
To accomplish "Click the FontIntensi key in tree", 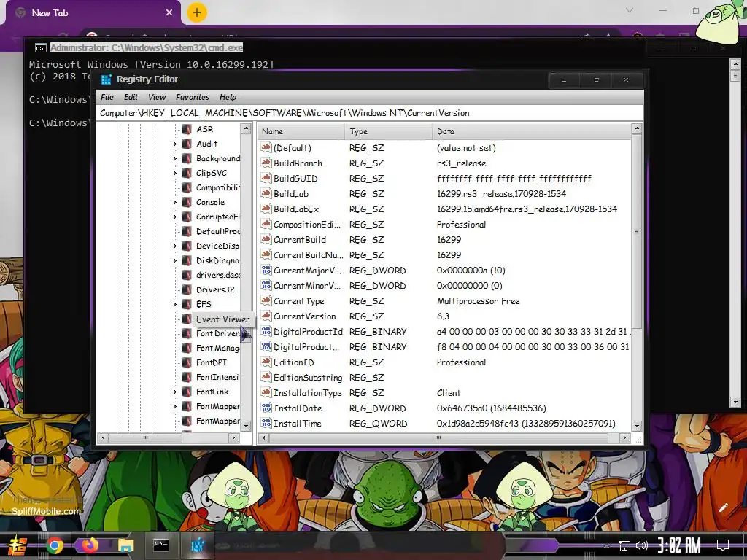I will coord(217,377).
